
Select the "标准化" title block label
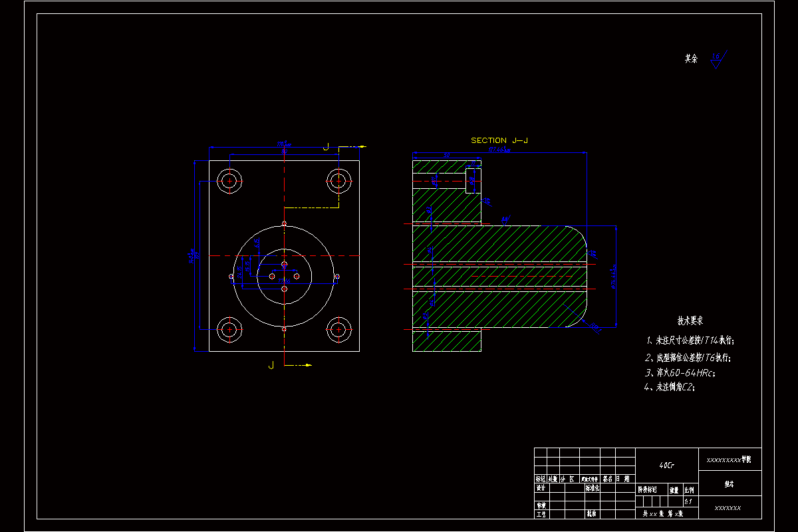pyautogui.click(x=593, y=488)
